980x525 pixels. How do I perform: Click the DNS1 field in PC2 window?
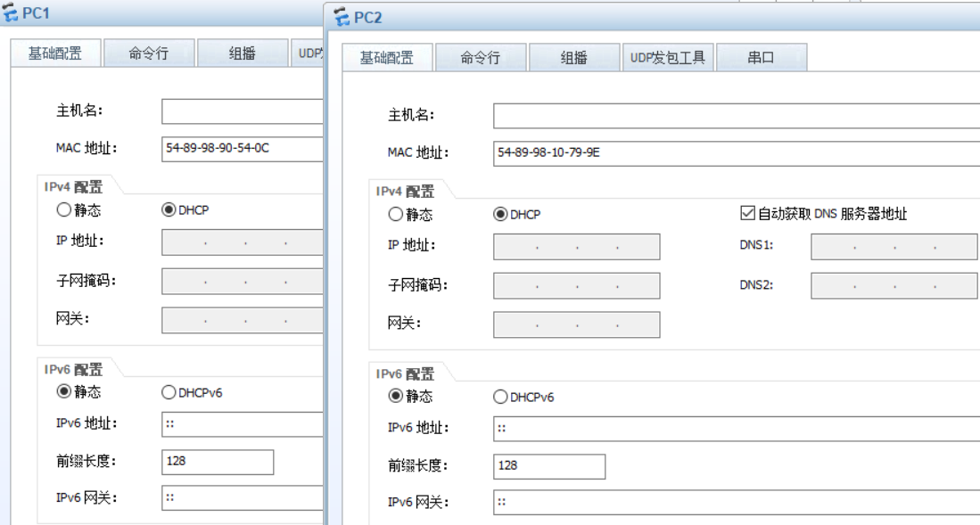[894, 247]
